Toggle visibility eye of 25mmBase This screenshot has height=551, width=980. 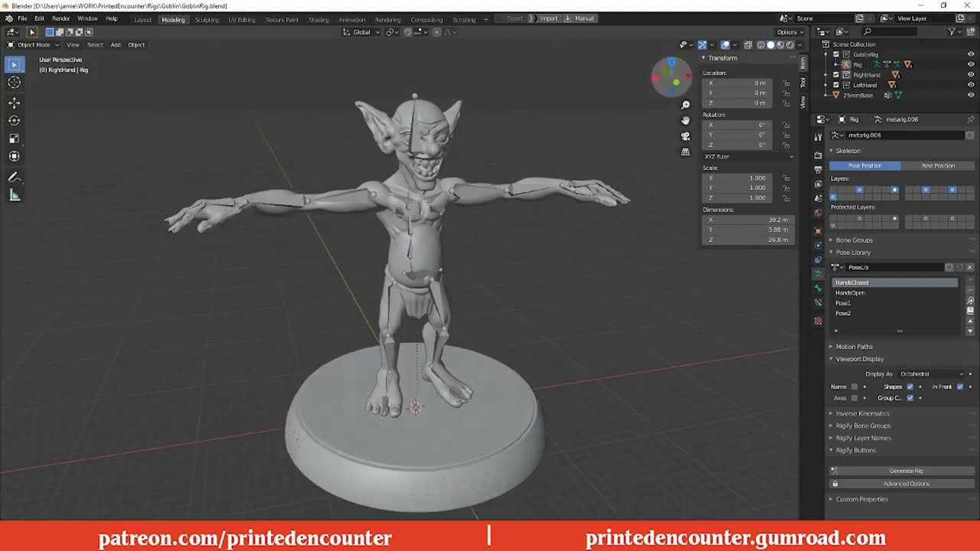pyautogui.click(x=971, y=95)
